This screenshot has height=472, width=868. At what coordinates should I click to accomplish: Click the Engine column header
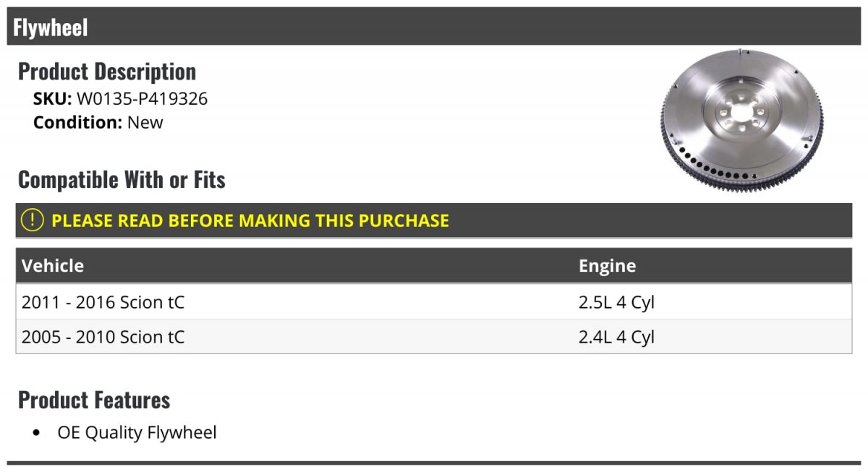[x=607, y=266]
